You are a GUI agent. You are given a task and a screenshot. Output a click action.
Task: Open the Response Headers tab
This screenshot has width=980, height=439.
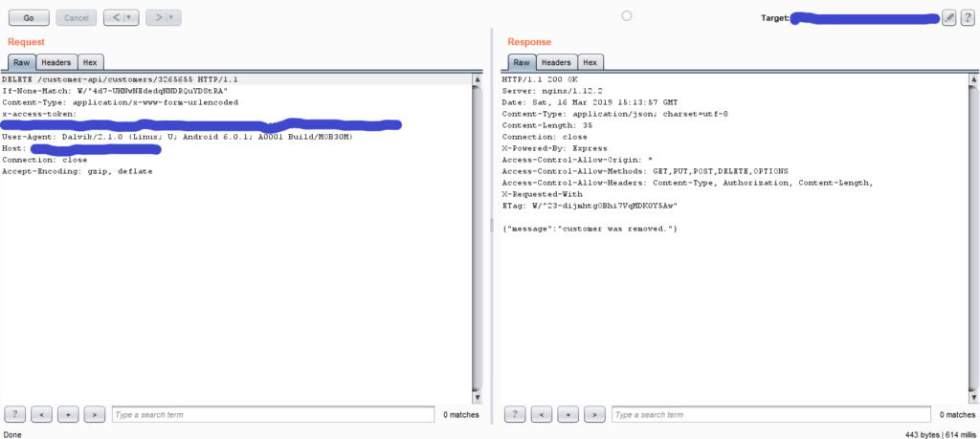coord(556,62)
